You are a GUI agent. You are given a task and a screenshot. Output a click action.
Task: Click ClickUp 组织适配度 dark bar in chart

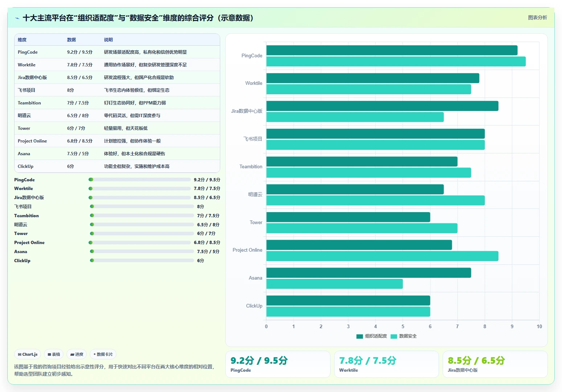pos(348,301)
